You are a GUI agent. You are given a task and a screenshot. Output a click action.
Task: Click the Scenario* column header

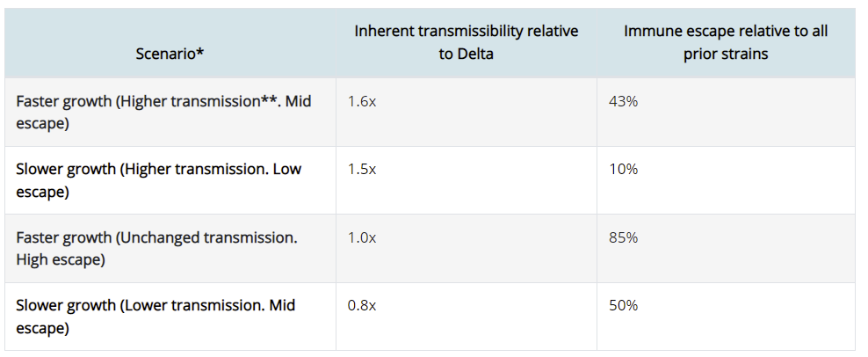coord(170,54)
